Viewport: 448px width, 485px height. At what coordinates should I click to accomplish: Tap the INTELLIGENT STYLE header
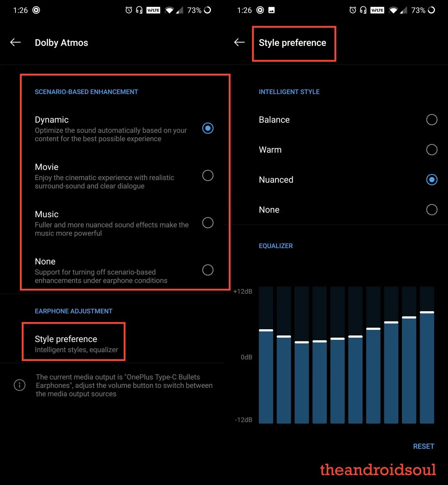[x=289, y=92]
